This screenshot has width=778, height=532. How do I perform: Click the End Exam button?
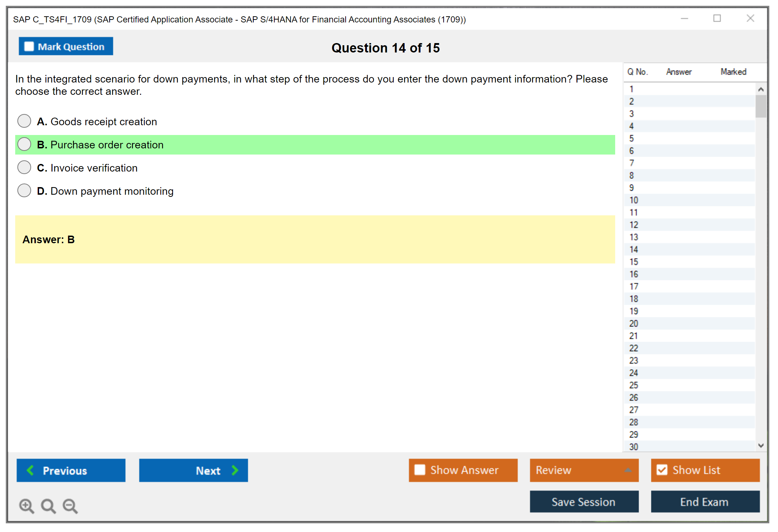point(705,502)
